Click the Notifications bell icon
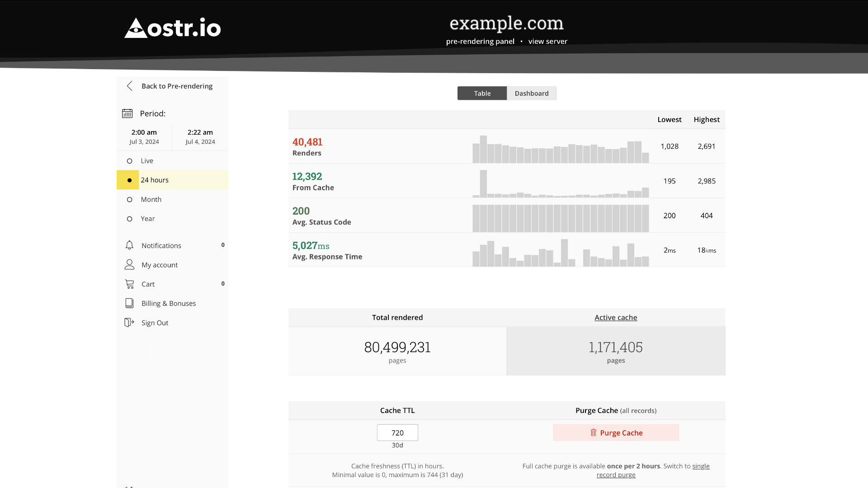The image size is (868, 488). coord(129,245)
